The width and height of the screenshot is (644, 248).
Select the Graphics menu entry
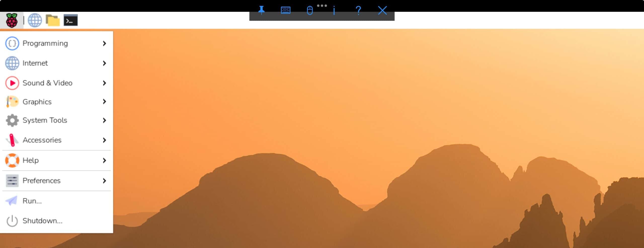coord(37,102)
